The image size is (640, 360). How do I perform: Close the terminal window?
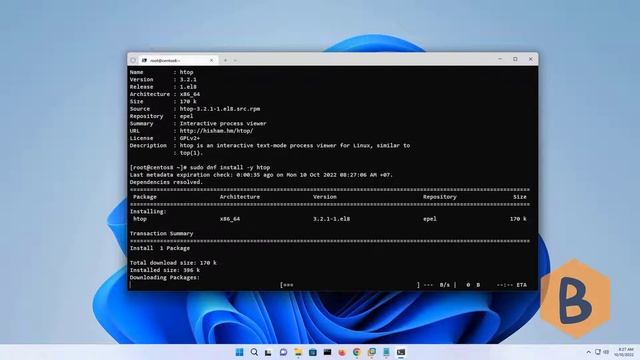pyautogui.click(x=531, y=59)
